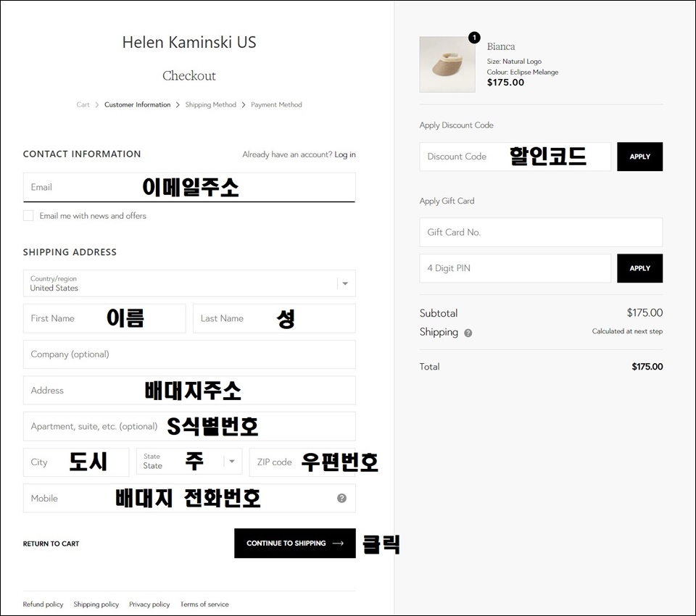
Task: Click the 'Colour: Eclipse Melange' text
Action: click(x=523, y=72)
